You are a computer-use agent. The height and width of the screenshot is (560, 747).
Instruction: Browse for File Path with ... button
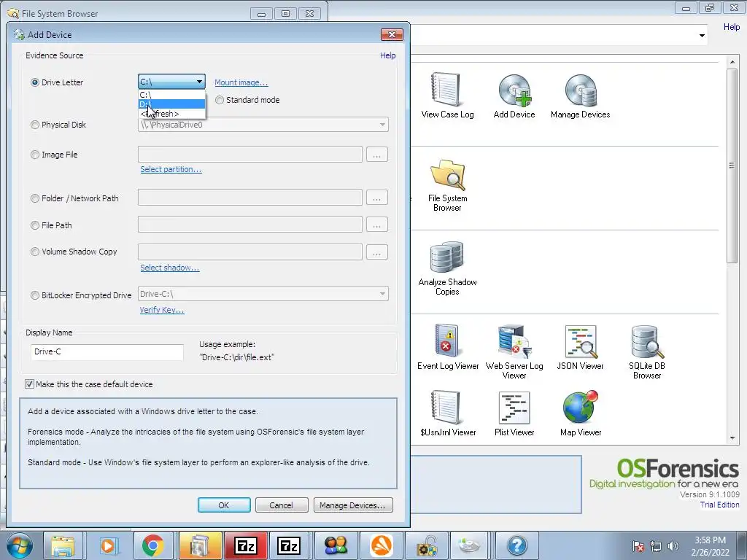point(377,225)
